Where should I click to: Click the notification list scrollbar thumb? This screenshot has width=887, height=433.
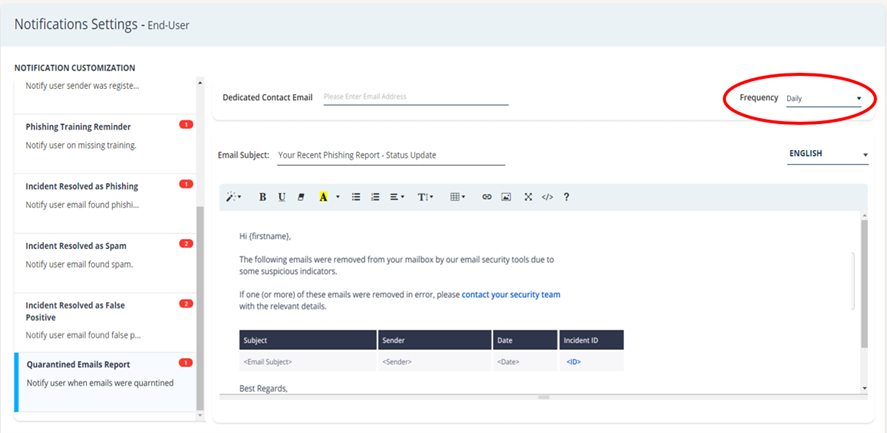tap(199, 308)
